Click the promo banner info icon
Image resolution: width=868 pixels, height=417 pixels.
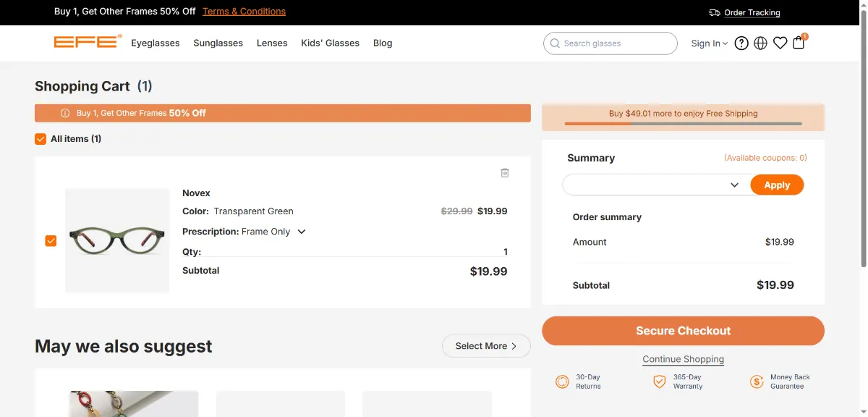click(65, 113)
